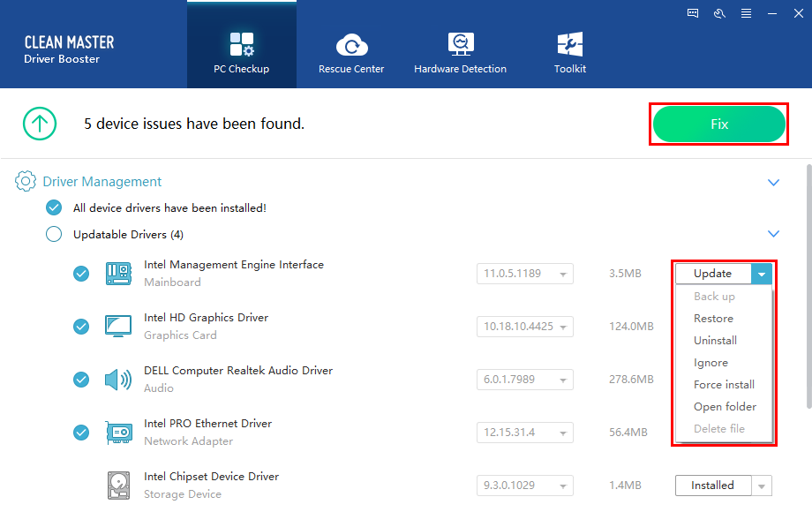Click the green Fix button

click(x=719, y=124)
